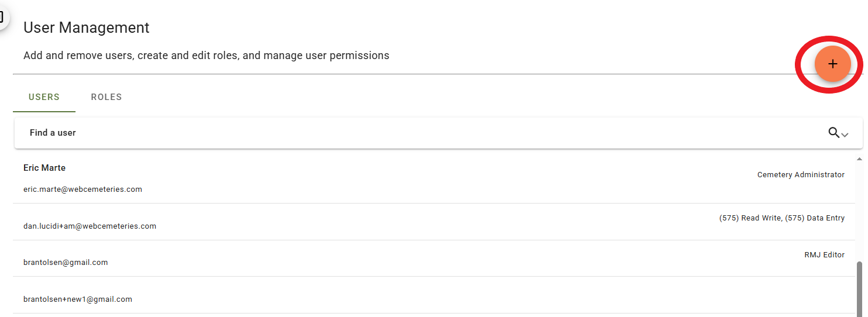The image size is (868, 317).
Task: Expand the search options chevron
Action: (845, 135)
